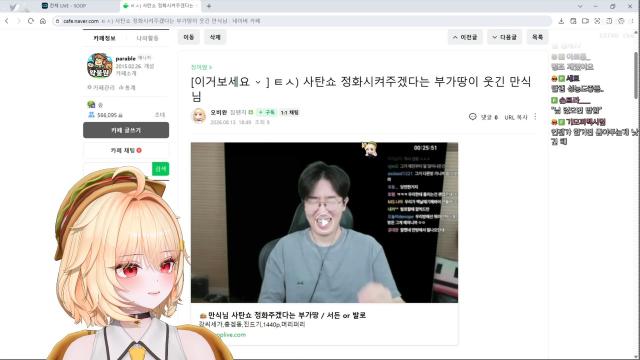Play the embedded video
This screenshot has height=360, width=640.
click(324, 222)
